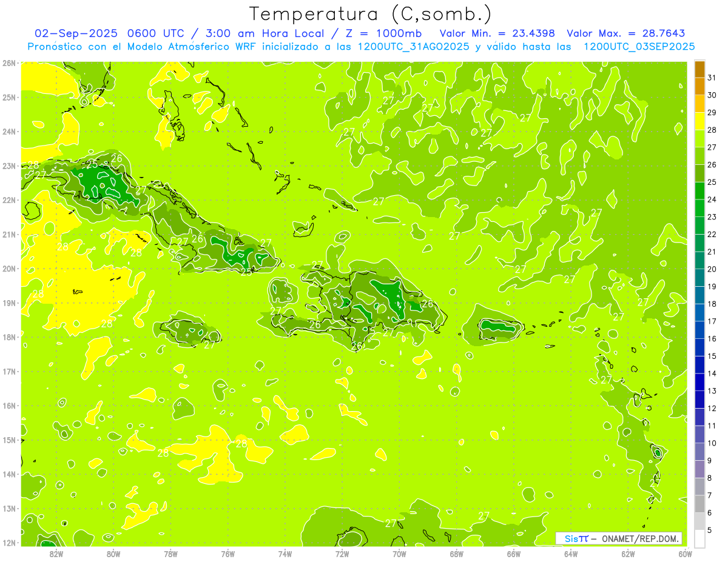Click the longitude label "68W"
Screen dimensions: 728x562
tap(456, 553)
